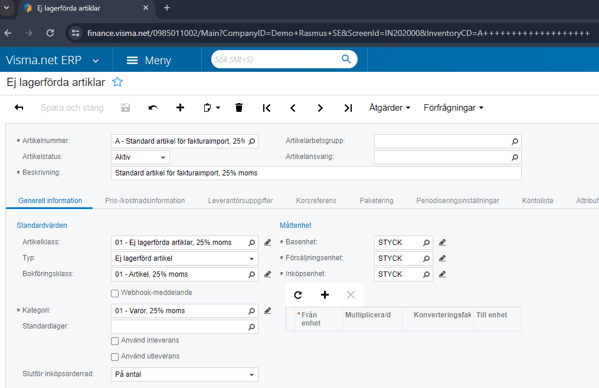The height and width of the screenshot is (388, 599).
Task: Edit Artikelklass with the pencil icon
Action: [x=267, y=242]
